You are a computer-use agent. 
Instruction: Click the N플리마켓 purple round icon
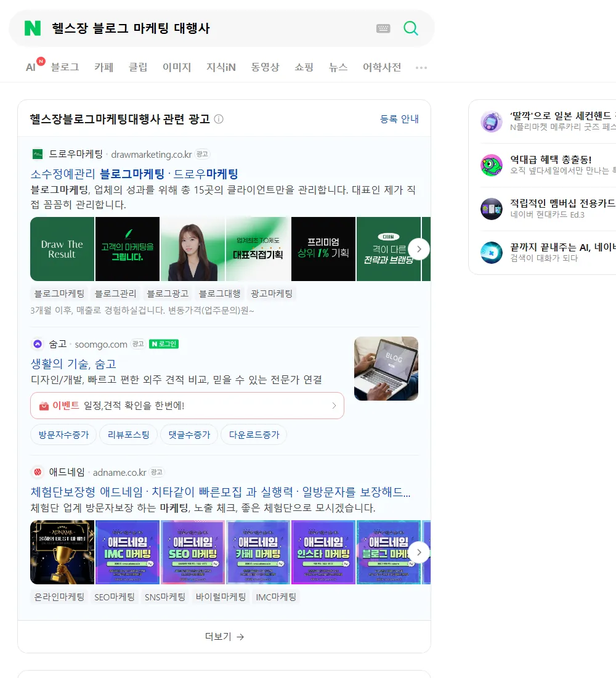tap(492, 121)
